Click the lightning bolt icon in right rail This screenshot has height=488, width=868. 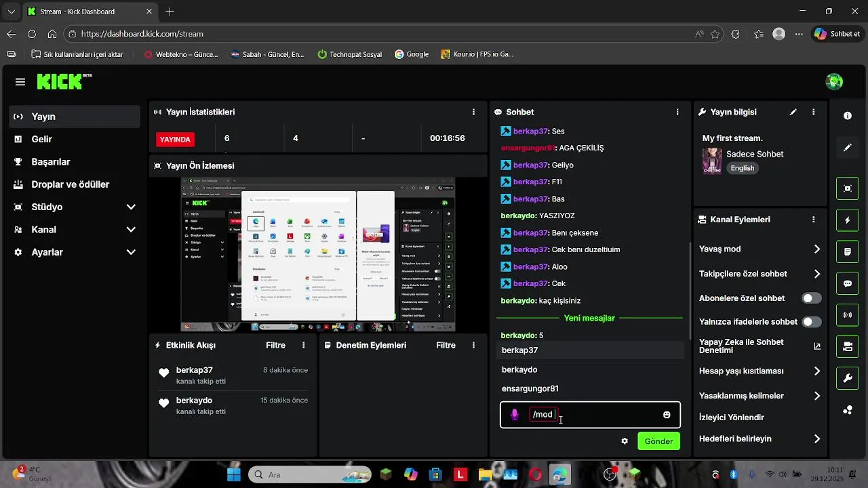(848, 220)
